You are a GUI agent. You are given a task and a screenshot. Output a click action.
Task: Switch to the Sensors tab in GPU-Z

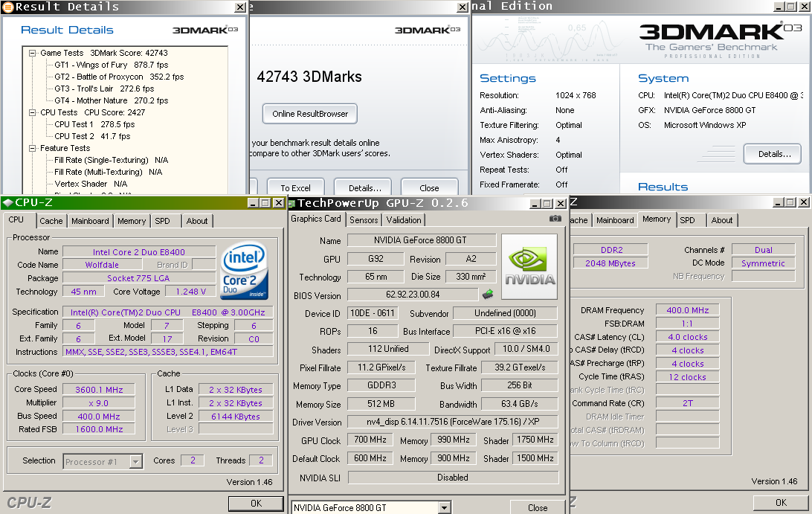point(364,220)
